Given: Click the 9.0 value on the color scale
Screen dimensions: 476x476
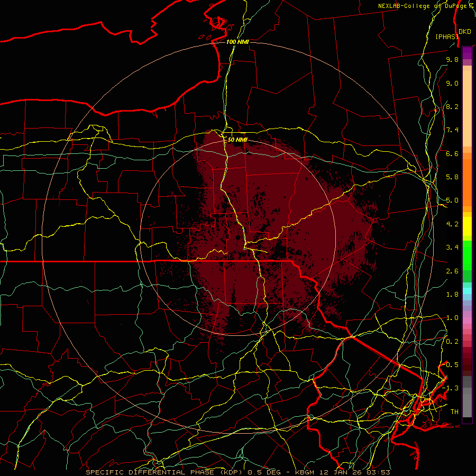Looking at the screenshot, I should click(452, 83).
